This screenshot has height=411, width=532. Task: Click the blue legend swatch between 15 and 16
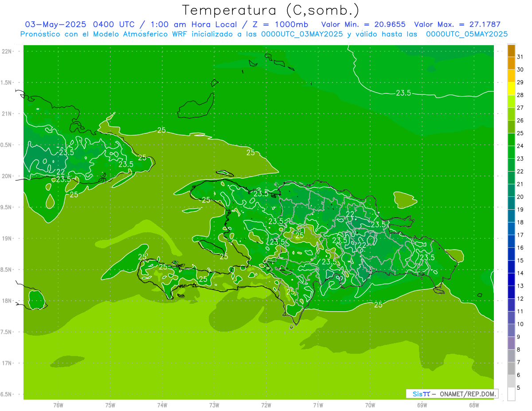coord(511,254)
